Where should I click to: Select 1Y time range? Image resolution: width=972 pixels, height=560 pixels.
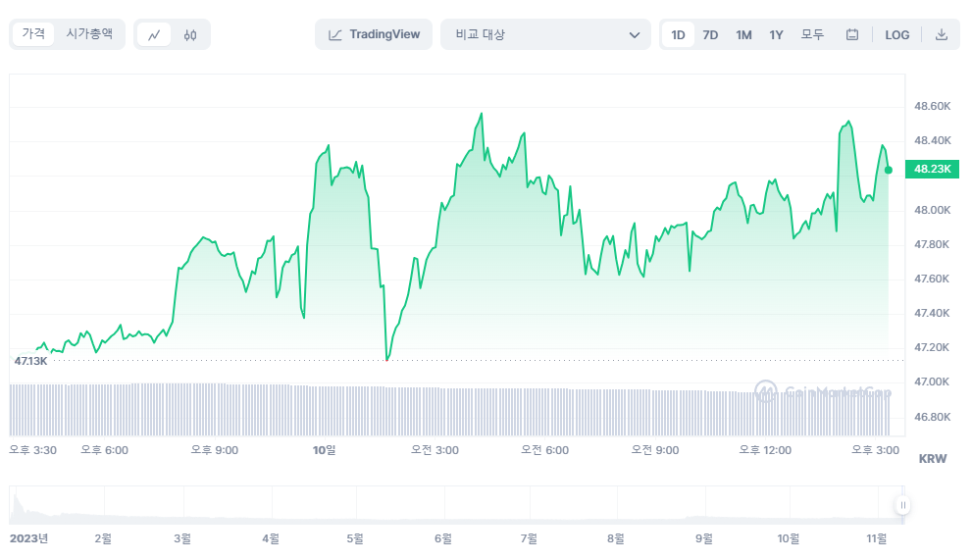click(776, 34)
